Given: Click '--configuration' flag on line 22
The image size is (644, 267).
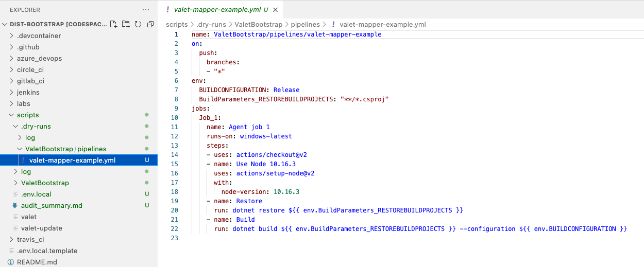Looking at the screenshot, I should [x=487, y=229].
